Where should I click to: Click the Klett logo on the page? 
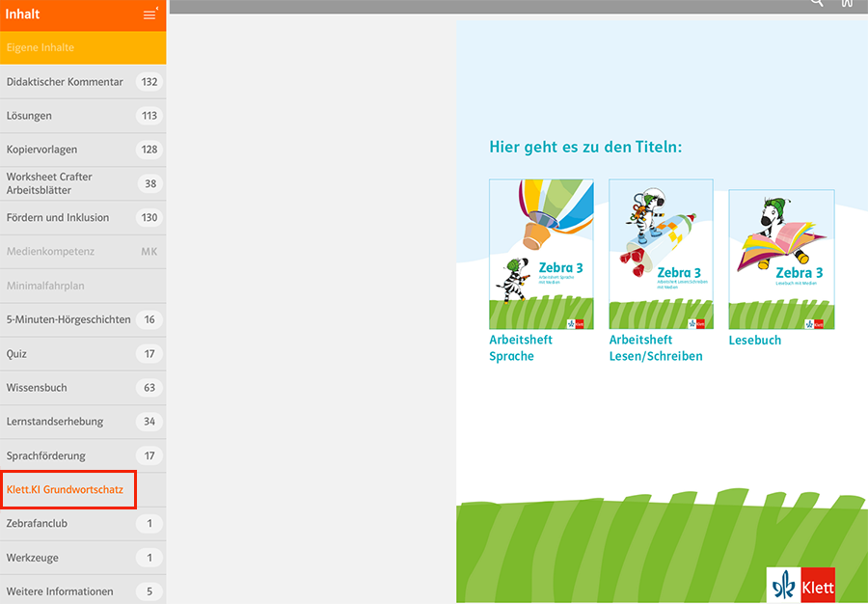800,585
